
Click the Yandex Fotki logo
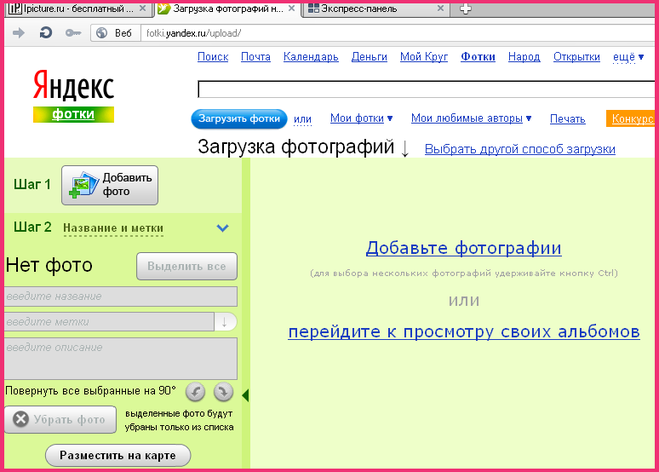pyautogui.click(x=73, y=96)
